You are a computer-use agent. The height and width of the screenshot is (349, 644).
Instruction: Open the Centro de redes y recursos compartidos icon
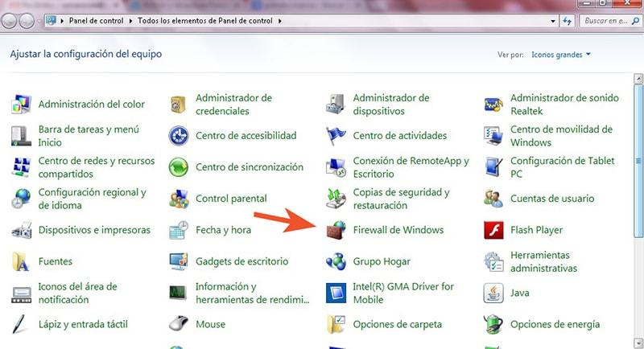click(x=21, y=167)
